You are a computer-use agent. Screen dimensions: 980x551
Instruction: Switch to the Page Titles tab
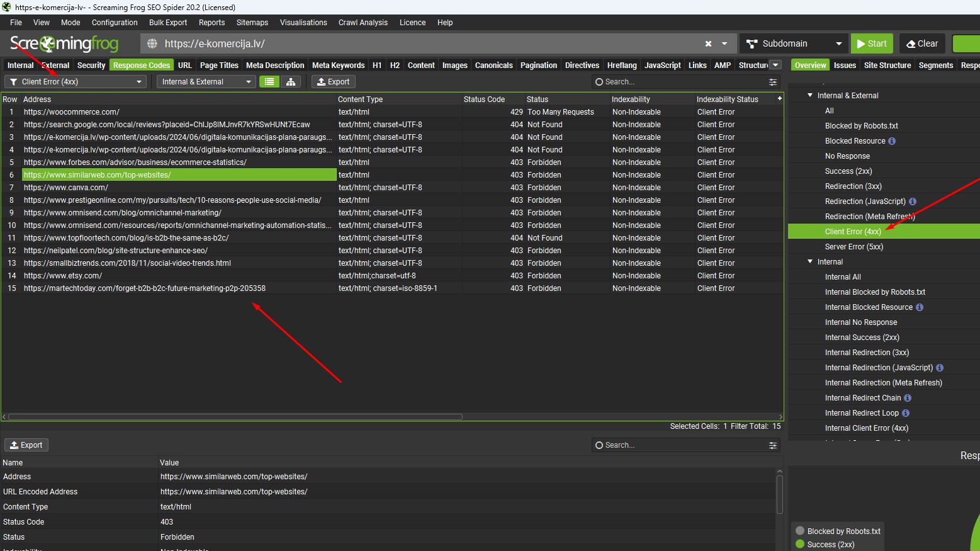click(x=219, y=65)
